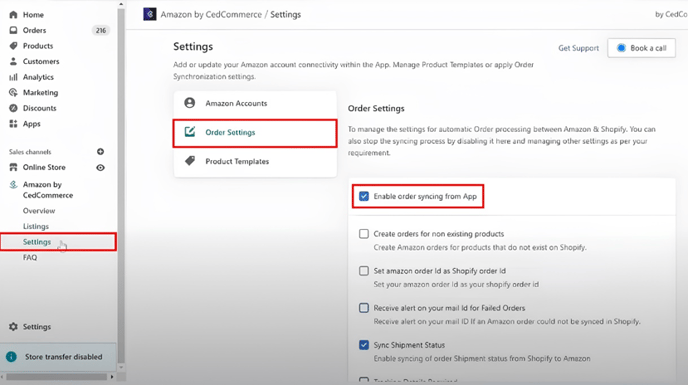The width and height of the screenshot is (688, 385).
Task: Disable Sync Shipment Status checkbox
Action: [x=364, y=345]
